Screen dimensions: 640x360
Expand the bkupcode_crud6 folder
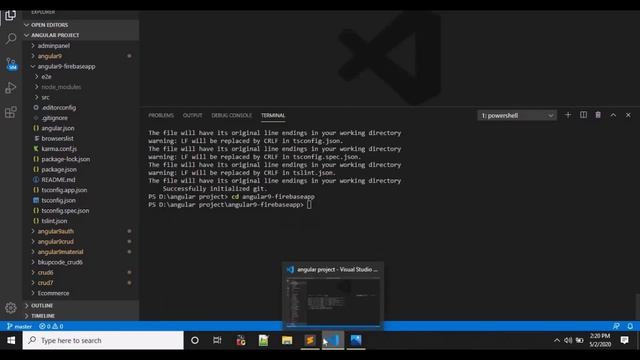coord(81,262)
